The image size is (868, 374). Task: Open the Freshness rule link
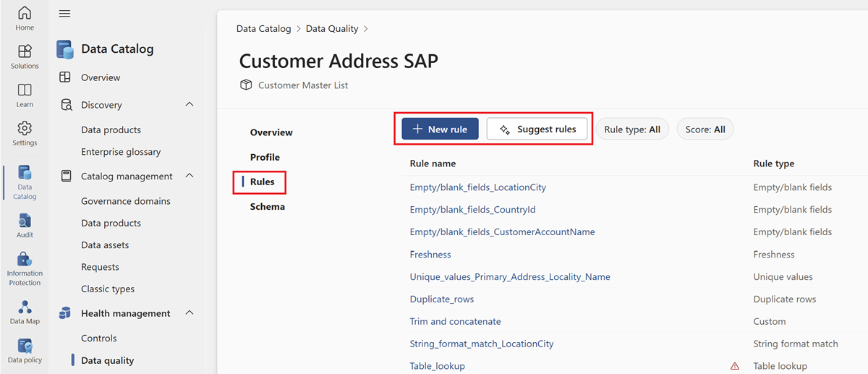tap(430, 255)
